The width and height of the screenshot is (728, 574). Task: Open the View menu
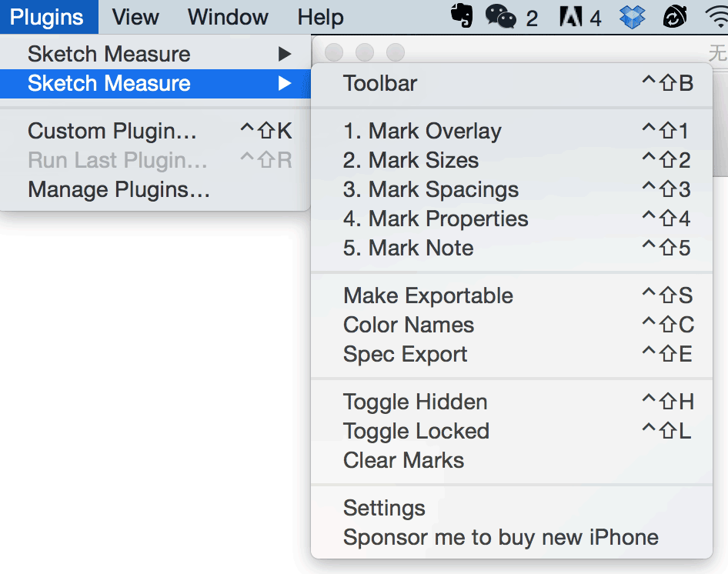coord(135,16)
